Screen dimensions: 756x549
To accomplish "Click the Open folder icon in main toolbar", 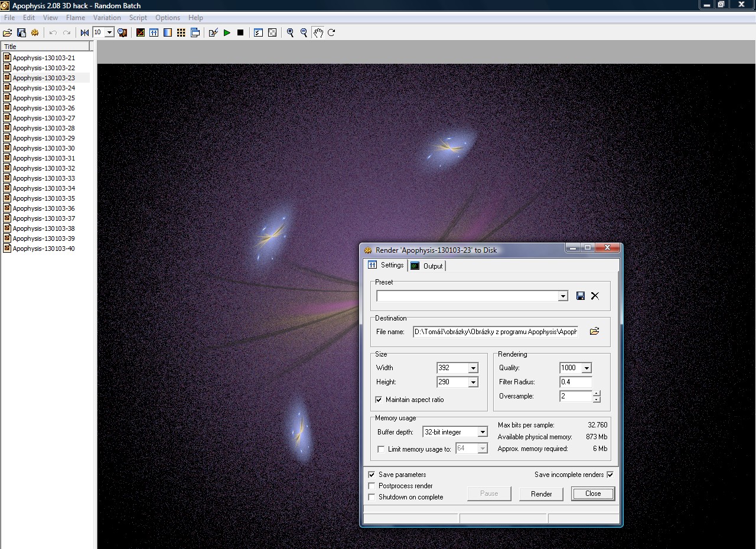I will coord(8,32).
